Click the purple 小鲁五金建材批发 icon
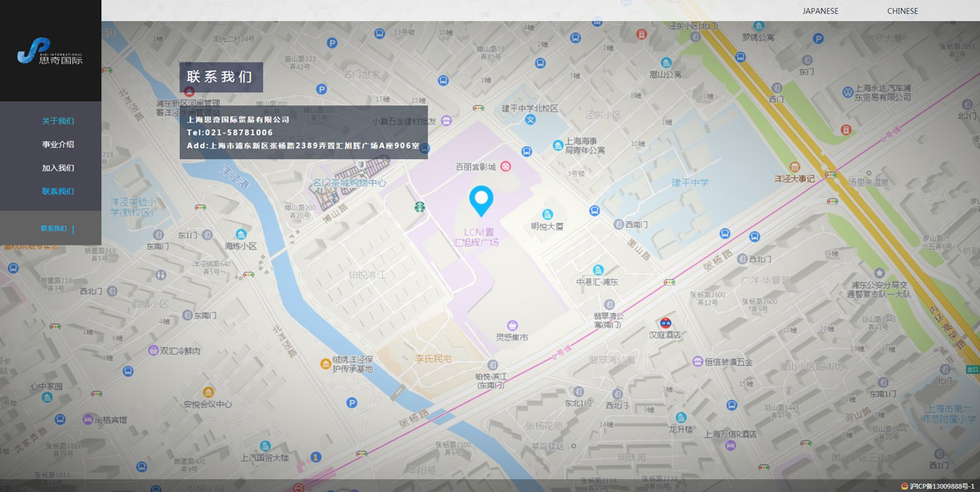 446,121
